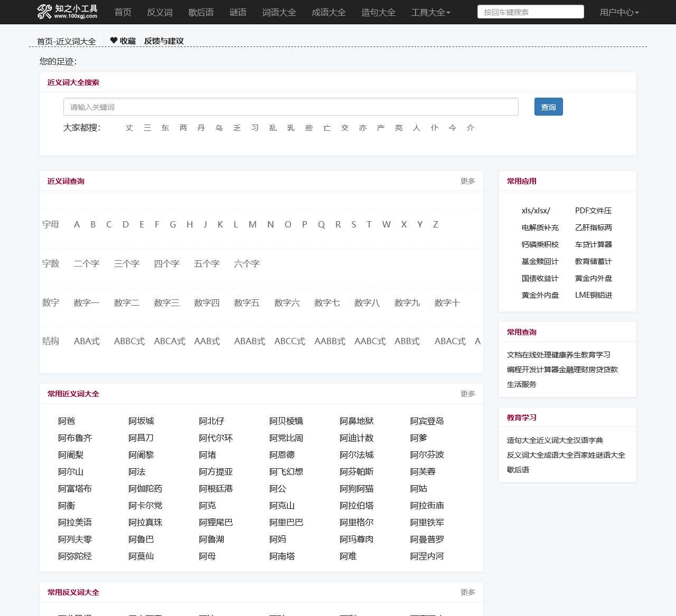Open the 用户中心 dropdown

[619, 12]
